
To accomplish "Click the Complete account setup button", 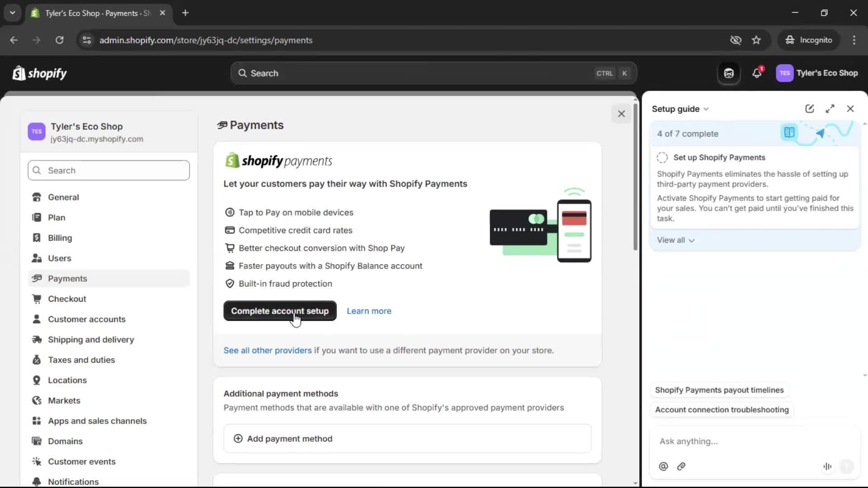I will 280,311.
